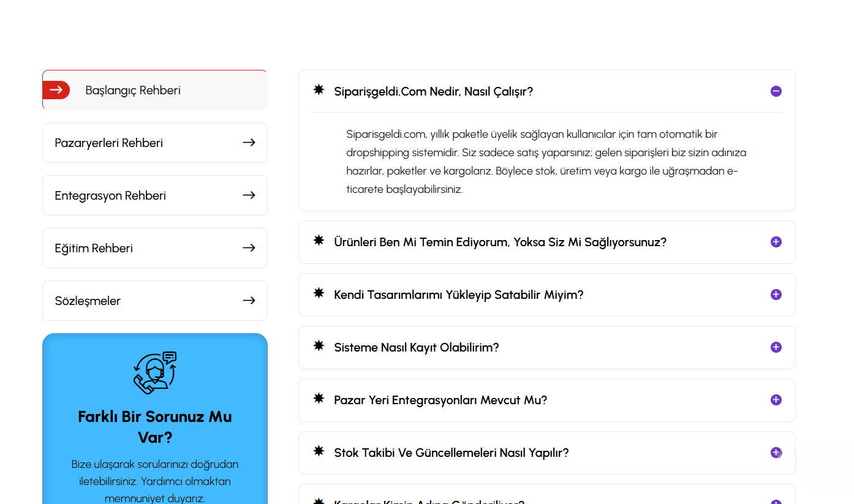This screenshot has height=504, width=854.
Task: Expand the Stok Takibi Ve Güncellemeleri plus icon
Action: (x=776, y=453)
